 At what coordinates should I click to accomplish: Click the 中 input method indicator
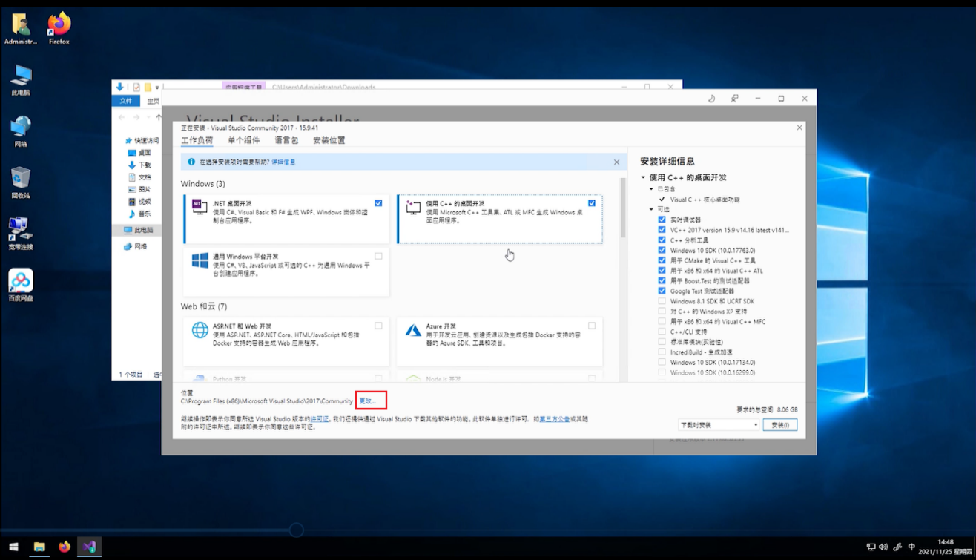pos(911,547)
